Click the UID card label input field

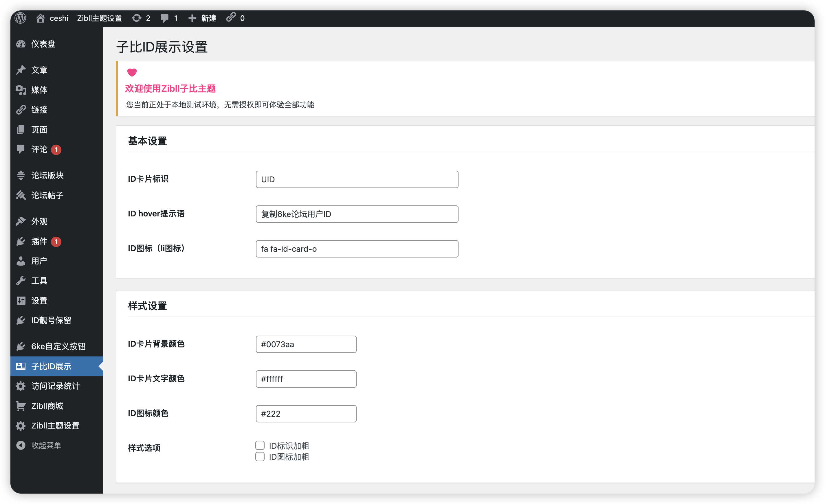[x=357, y=179]
